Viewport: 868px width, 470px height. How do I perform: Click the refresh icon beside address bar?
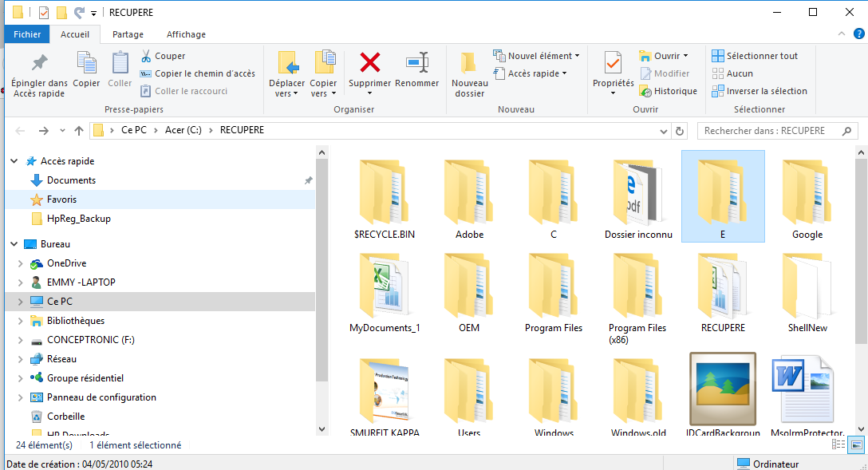click(x=679, y=131)
